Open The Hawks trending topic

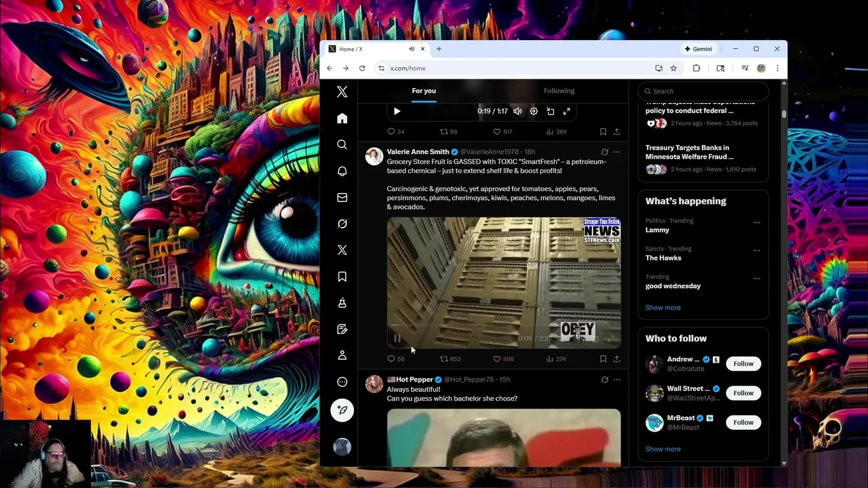(703, 253)
